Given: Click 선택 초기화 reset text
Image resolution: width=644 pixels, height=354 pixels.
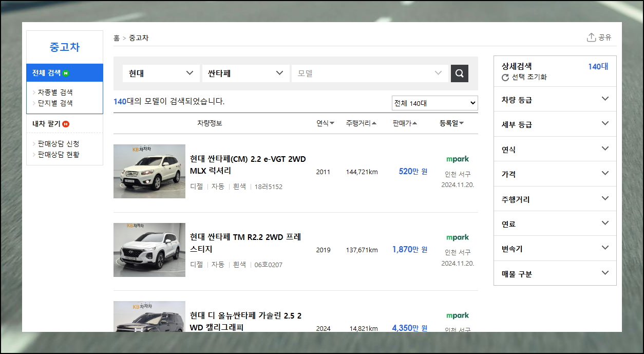Looking at the screenshot, I should tap(529, 77).
